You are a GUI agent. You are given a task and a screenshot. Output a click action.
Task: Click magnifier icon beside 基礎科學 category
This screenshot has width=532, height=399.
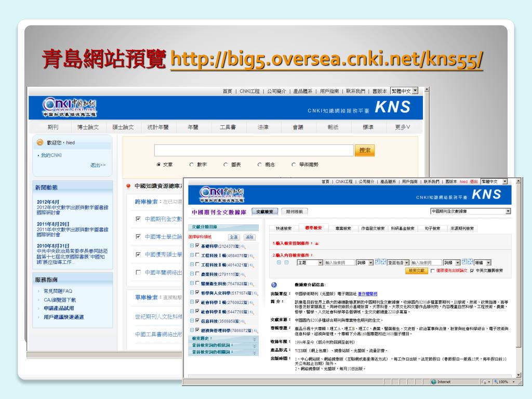243,246
